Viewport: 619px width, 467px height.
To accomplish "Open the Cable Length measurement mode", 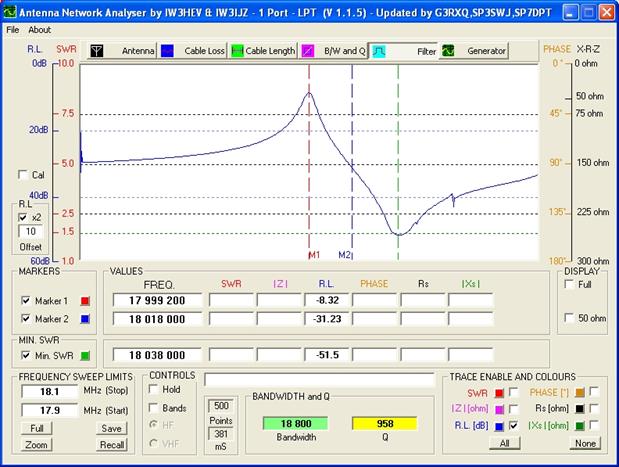I will tap(237, 50).
